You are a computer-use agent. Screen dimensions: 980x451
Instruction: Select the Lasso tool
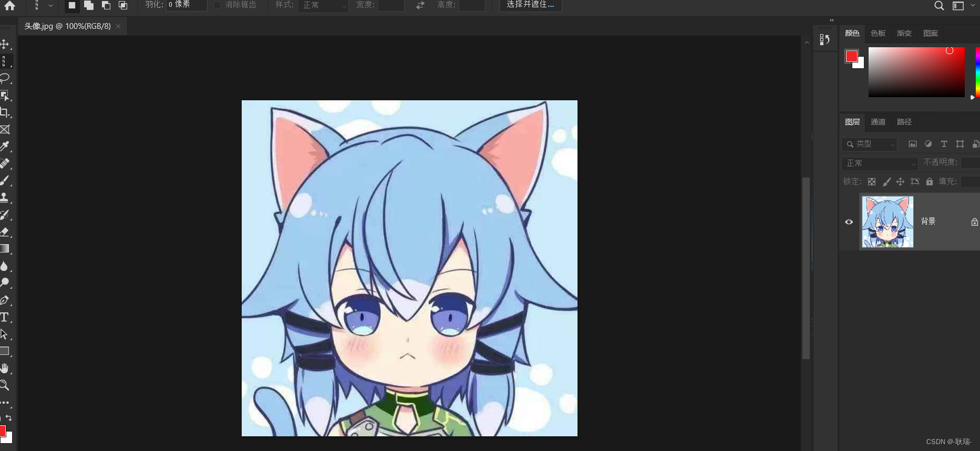coord(5,78)
